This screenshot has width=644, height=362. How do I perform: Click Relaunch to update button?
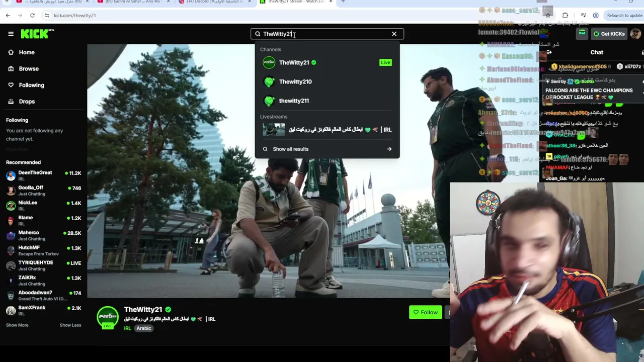tap(624, 15)
